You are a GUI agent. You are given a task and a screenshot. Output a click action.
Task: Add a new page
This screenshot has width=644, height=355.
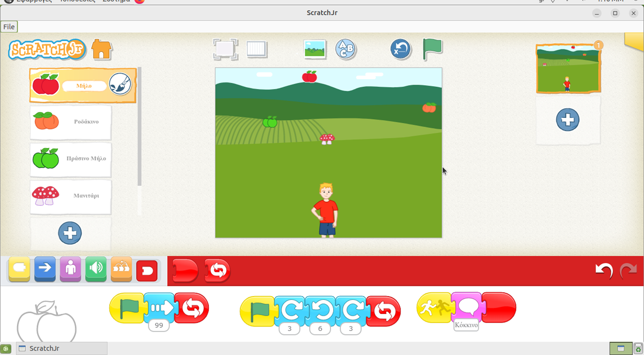pos(568,120)
